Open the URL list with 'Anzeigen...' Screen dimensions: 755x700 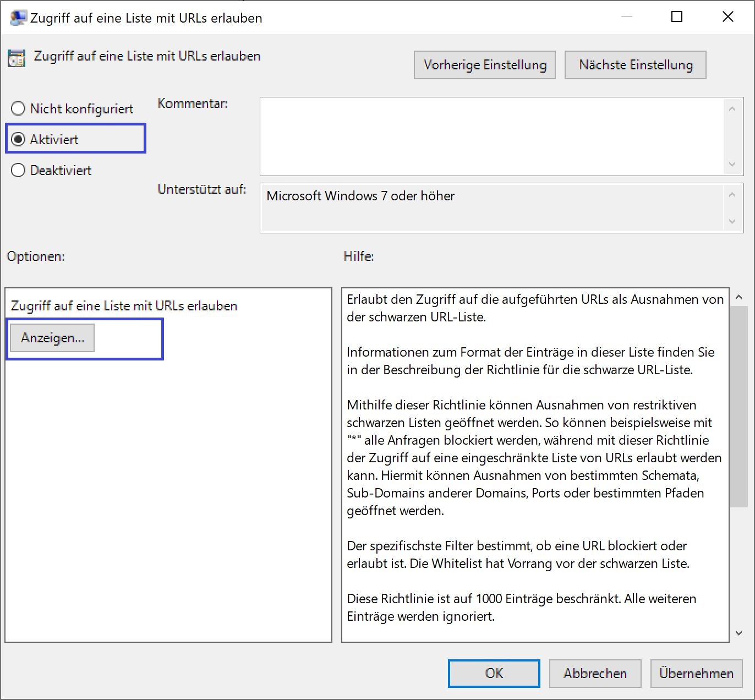tap(52, 338)
